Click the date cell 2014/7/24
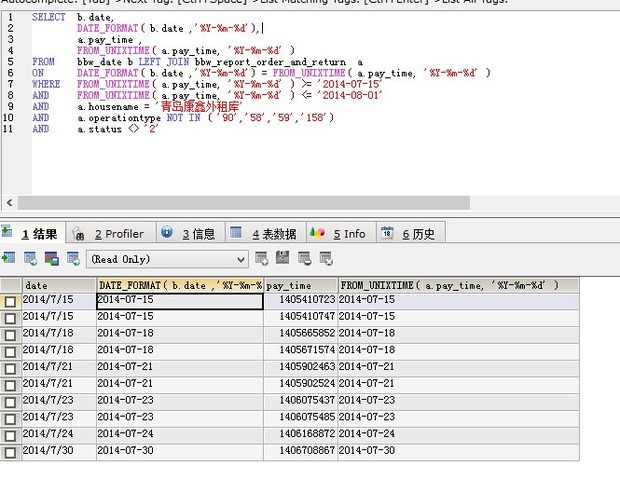 (59, 434)
